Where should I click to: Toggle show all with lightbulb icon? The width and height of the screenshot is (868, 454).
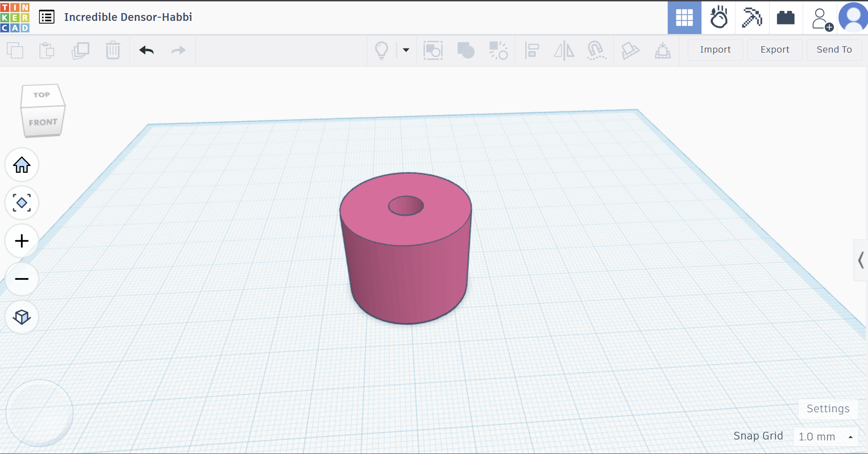click(382, 50)
